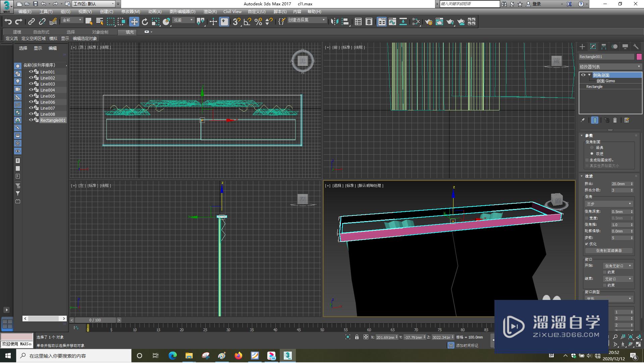Collapse the 参数 rollout
This screenshot has height=363, width=644.
(589, 136)
